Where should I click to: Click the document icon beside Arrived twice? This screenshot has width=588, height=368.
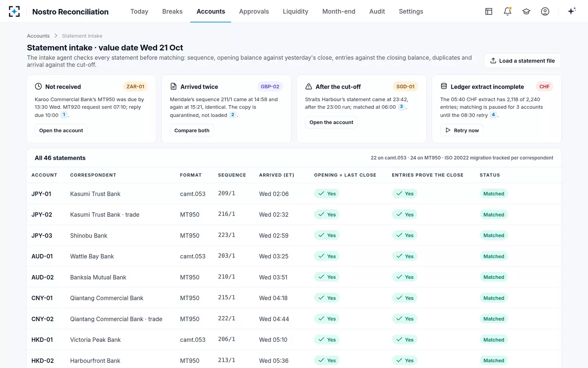click(x=174, y=86)
